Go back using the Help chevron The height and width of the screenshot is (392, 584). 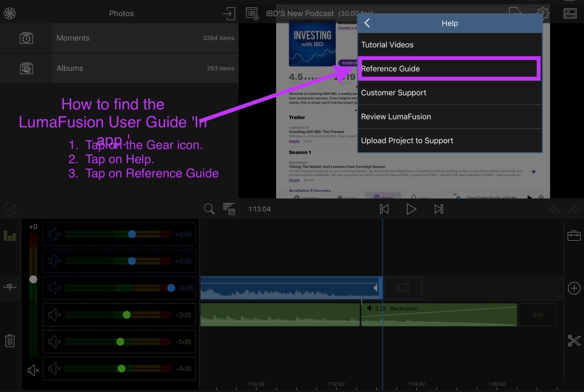pos(367,23)
